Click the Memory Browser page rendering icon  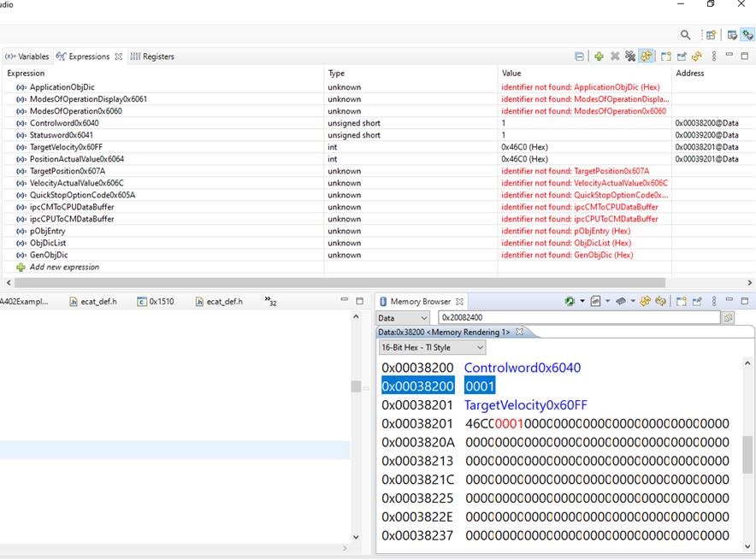(596, 301)
